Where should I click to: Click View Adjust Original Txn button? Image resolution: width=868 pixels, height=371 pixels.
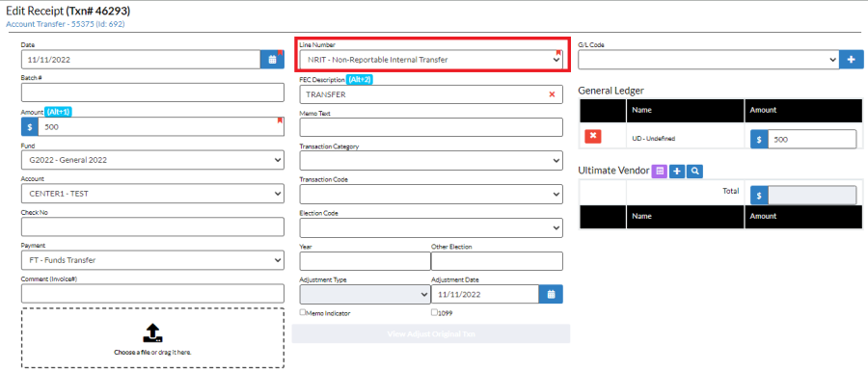431,334
